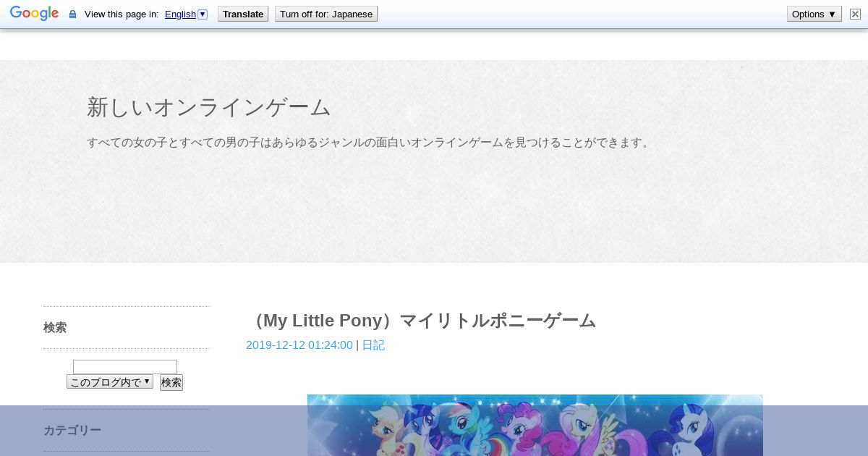868x456 pixels.
Task: Open the 日記 category link
Action: pos(373,345)
